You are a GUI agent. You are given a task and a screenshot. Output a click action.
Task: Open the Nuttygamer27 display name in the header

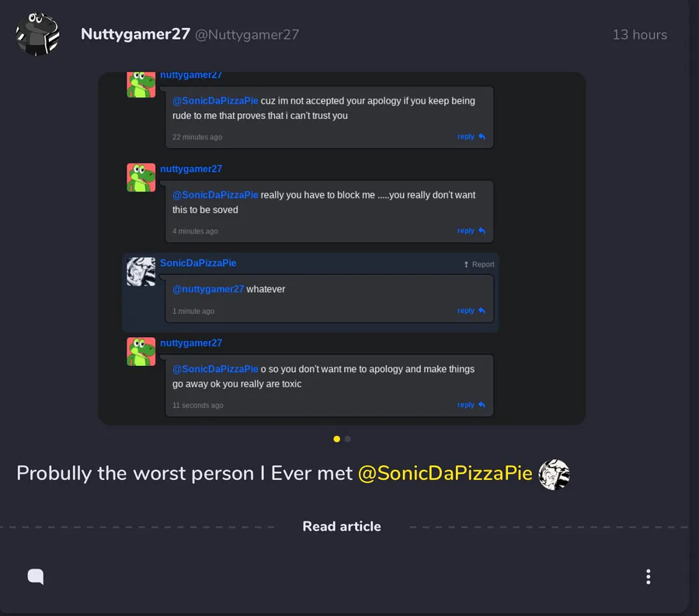coord(135,34)
